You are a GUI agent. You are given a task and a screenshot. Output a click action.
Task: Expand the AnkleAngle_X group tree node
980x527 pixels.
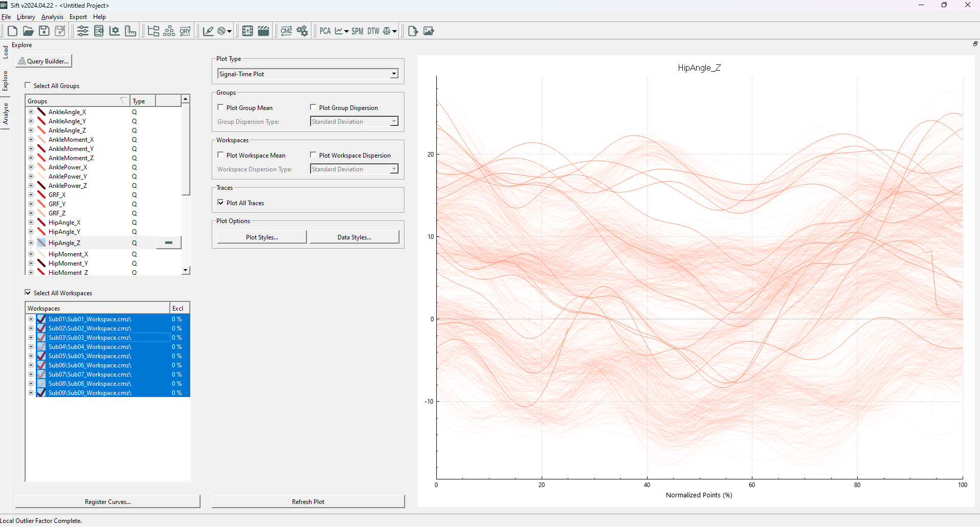coord(31,112)
